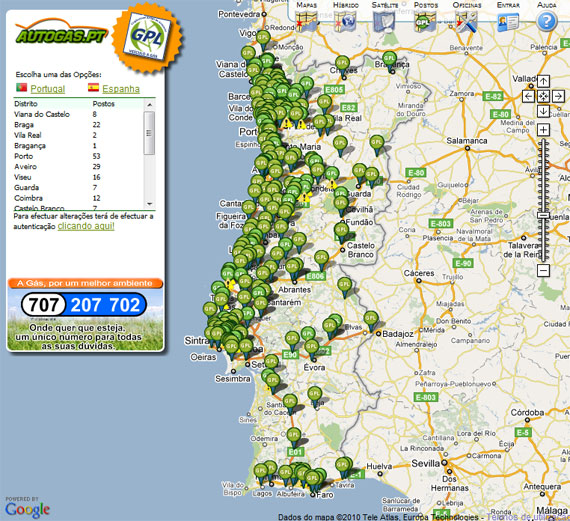Open the Oficinas workshops icon

(467, 21)
